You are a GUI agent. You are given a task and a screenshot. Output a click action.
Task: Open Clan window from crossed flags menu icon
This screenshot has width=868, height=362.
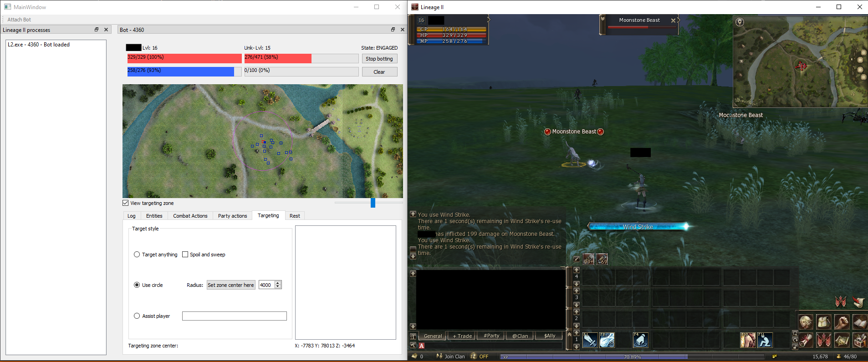(823, 340)
